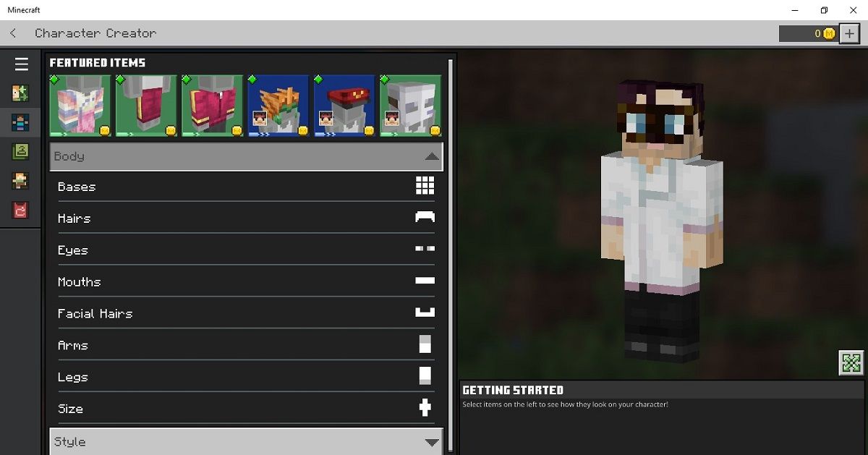The height and width of the screenshot is (455, 868).
Task: Open the Arms category
Action: click(x=246, y=345)
